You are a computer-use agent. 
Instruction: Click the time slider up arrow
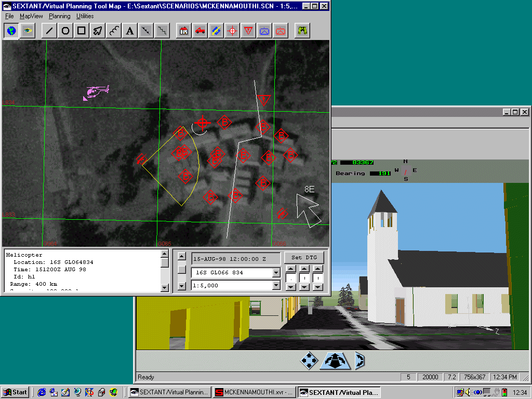coord(182,256)
